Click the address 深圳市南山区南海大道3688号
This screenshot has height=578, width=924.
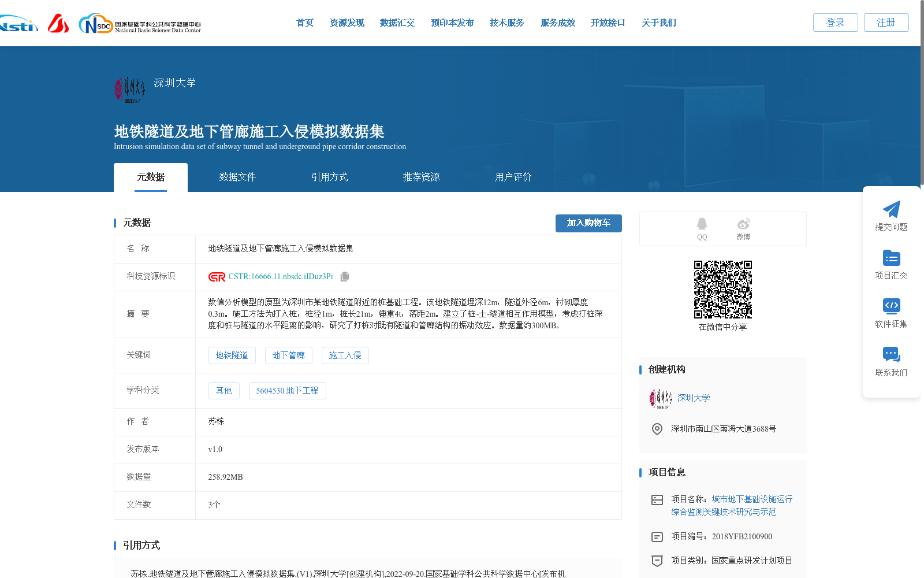[723, 429]
